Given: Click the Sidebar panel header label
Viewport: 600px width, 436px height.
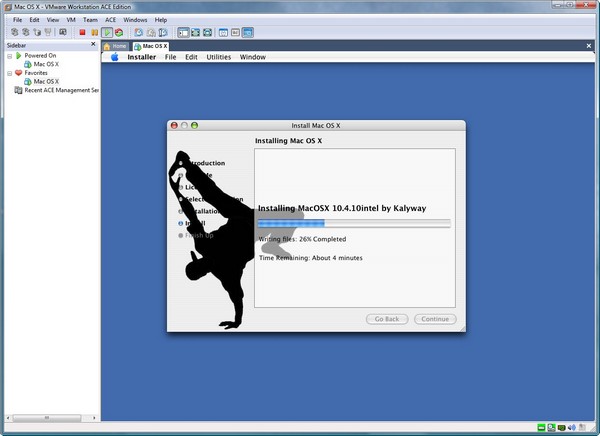Looking at the screenshot, I should coord(16,45).
